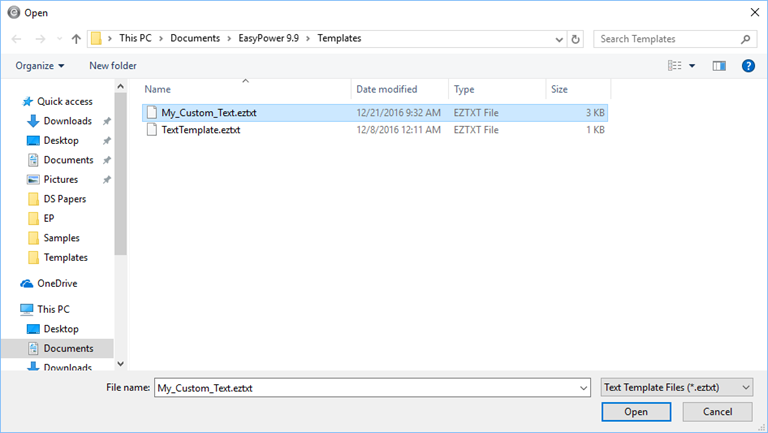This screenshot has width=768, height=433.
Task: Select the TextTemplate.eztxt file
Action: 200,130
